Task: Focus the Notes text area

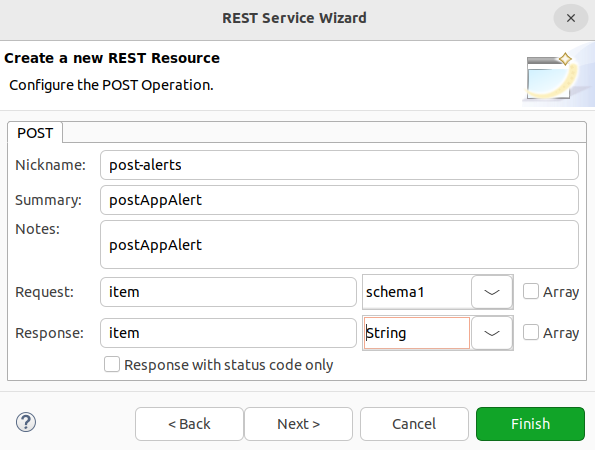Action: (x=339, y=244)
